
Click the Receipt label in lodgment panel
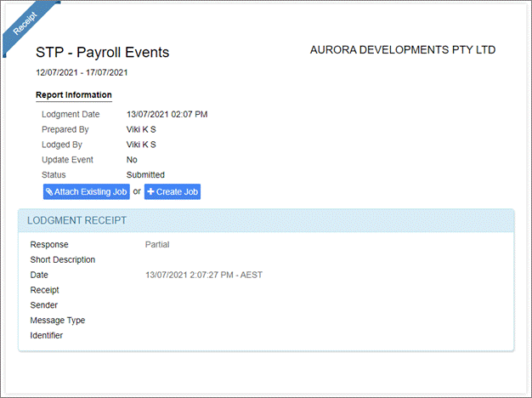[x=44, y=290]
